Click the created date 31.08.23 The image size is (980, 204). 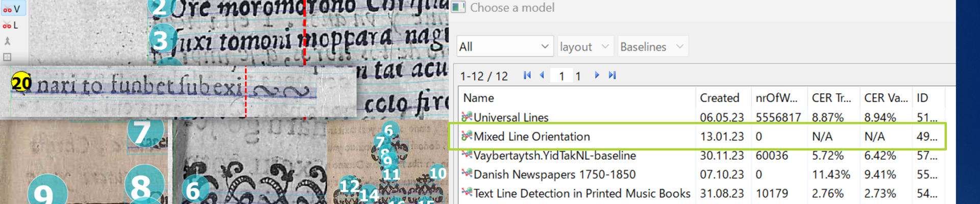(x=722, y=193)
